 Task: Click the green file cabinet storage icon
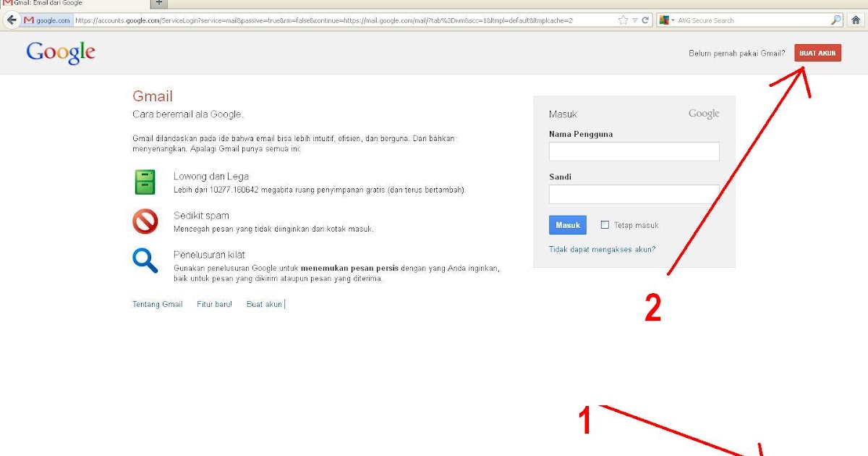[145, 182]
